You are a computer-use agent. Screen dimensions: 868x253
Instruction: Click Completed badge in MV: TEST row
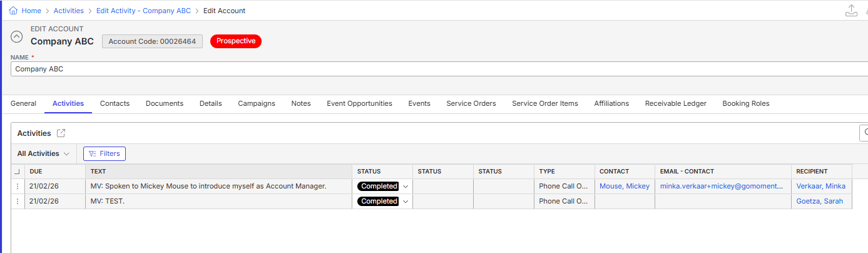[378, 201]
